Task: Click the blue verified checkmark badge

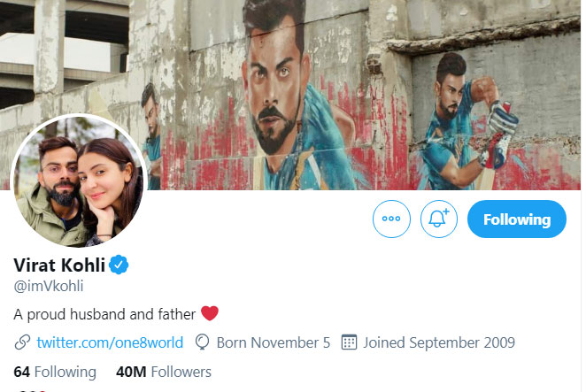Action: click(119, 265)
